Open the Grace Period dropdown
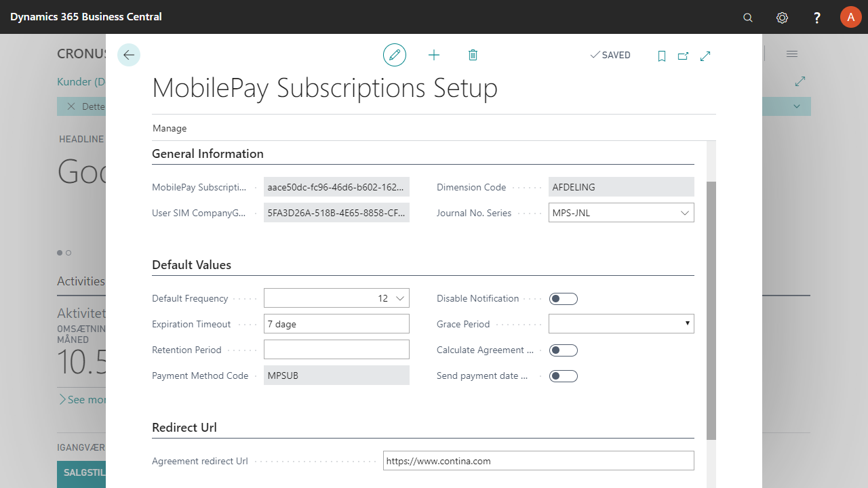The height and width of the screenshot is (488, 868). 688,324
